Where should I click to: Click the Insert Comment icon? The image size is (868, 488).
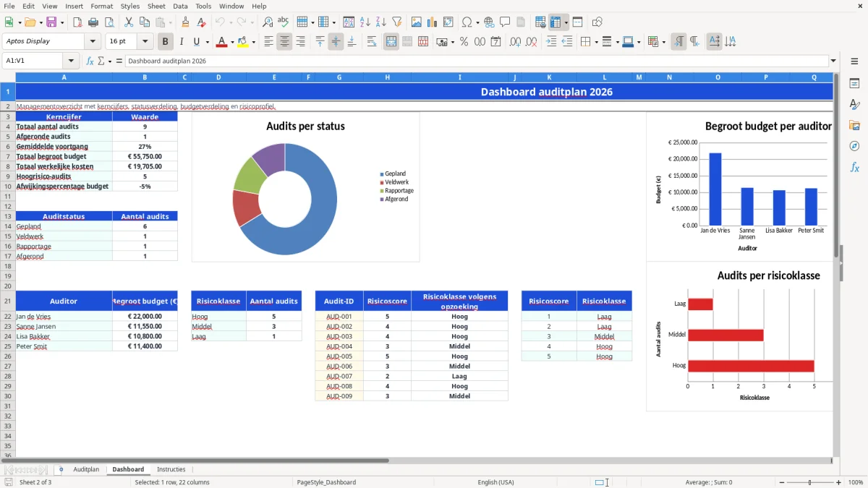click(x=505, y=22)
